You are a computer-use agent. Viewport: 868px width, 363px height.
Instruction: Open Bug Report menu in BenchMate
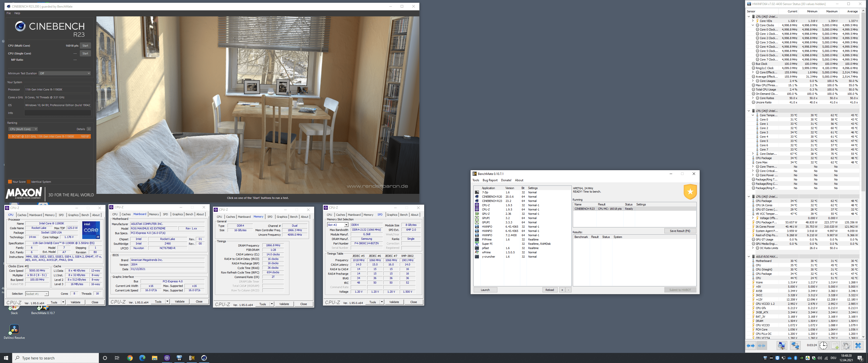click(x=490, y=180)
